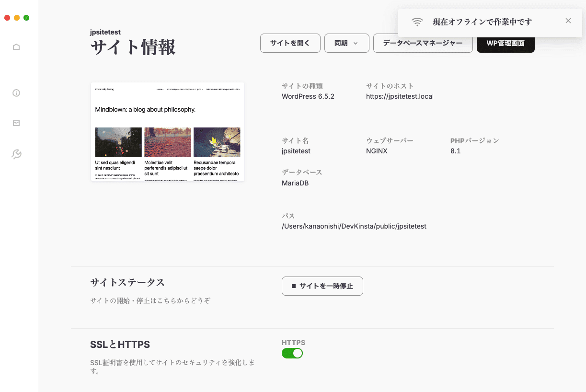
Task: Expand the 同期 sync dropdown
Action: [x=346, y=43]
